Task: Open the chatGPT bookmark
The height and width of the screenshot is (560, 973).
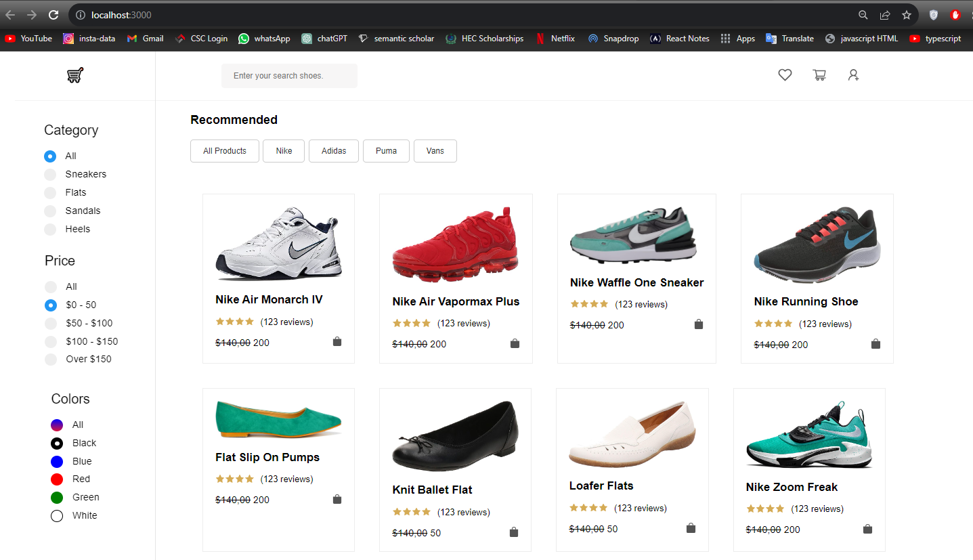Action: (324, 39)
